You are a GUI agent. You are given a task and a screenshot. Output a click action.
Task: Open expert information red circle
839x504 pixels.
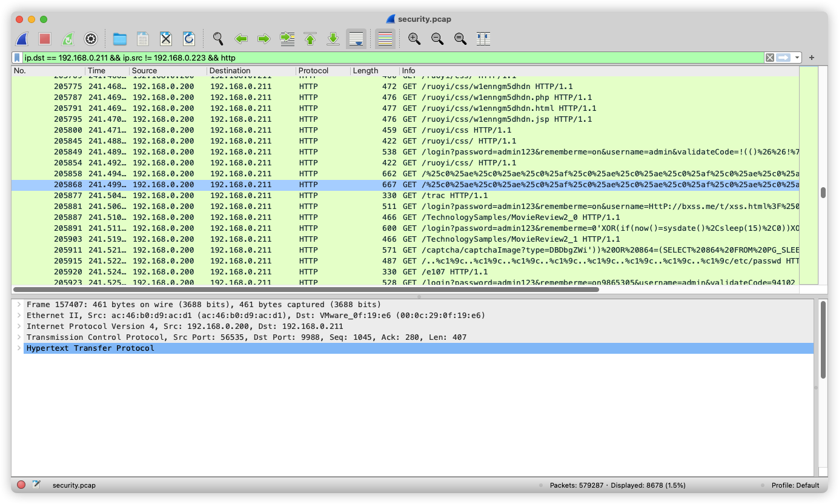coord(21,485)
